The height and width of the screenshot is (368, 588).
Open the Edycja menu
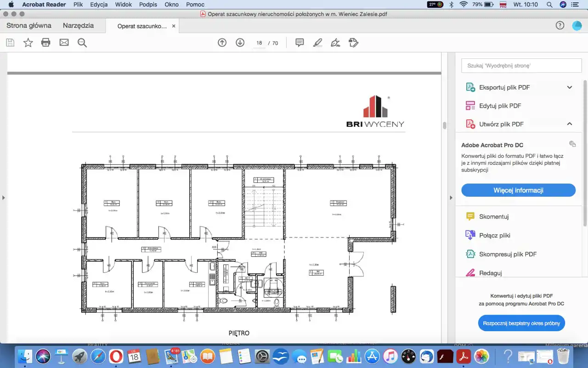click(x=99, y=5)
